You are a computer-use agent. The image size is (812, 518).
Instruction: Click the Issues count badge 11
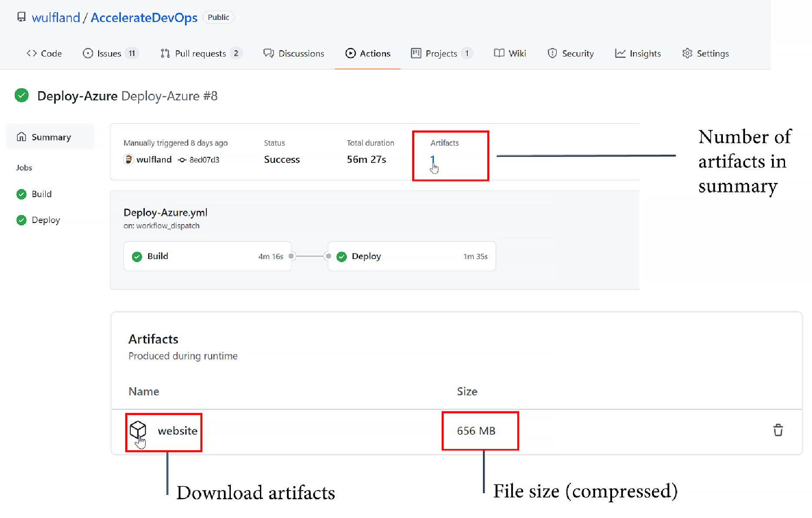[x=132, y=53]
